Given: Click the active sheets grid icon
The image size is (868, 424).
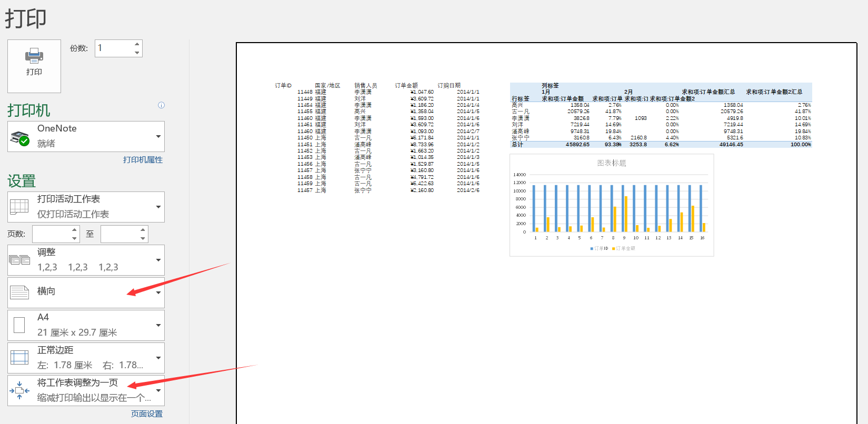Looking at the screenshot, I should click(19, 207).
